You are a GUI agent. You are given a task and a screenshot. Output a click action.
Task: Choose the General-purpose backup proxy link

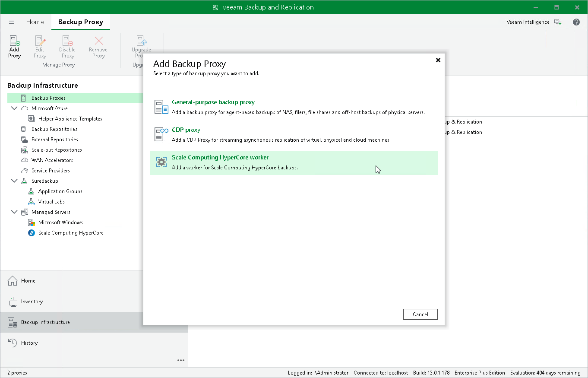coord(213,102)
